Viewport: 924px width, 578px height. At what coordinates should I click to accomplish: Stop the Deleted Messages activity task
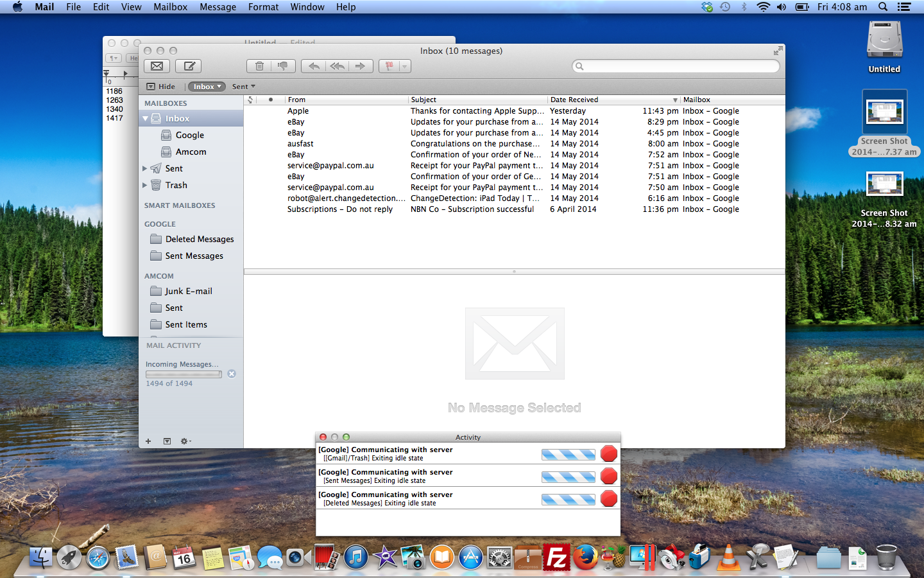(x=609, y=498)
